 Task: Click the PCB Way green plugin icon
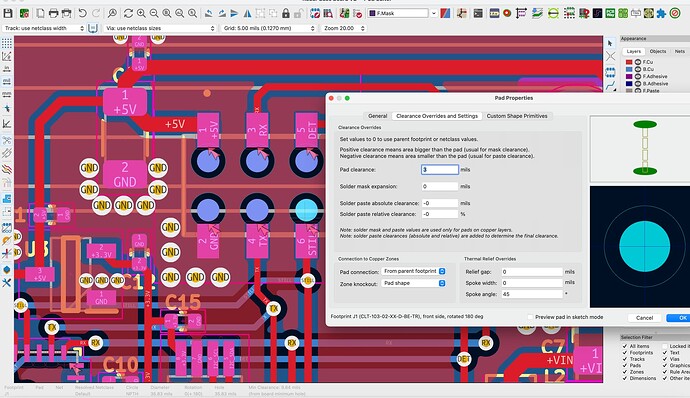(x=610, y=14)
